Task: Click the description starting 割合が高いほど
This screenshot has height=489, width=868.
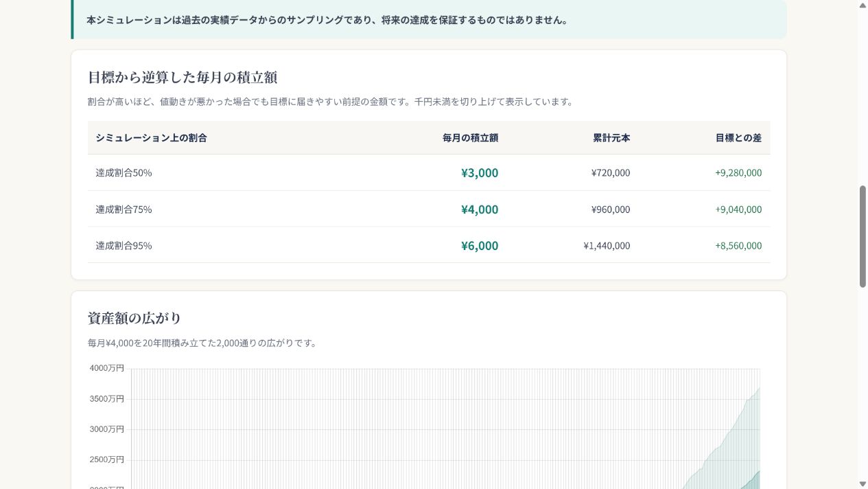Action: 331,102
